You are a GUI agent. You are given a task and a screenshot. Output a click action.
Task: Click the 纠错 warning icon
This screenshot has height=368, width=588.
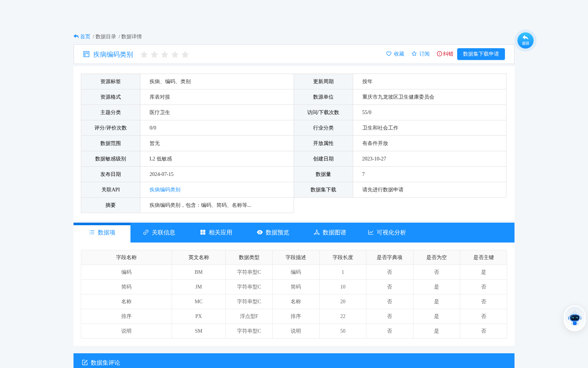[440, 54]
